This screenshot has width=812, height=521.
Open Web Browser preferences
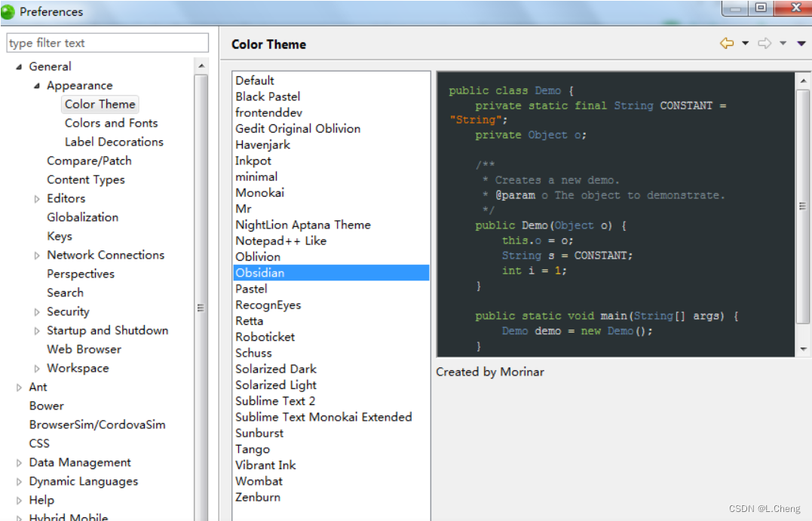point(84,349)
